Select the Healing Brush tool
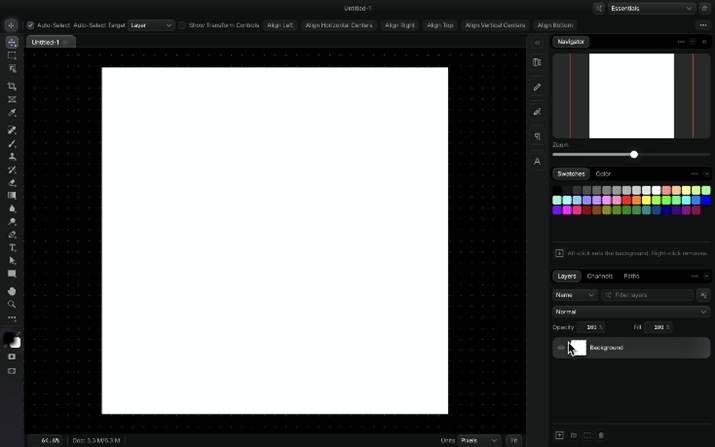The height and width of the screenshot is (447, 715). tap(12, 130)
